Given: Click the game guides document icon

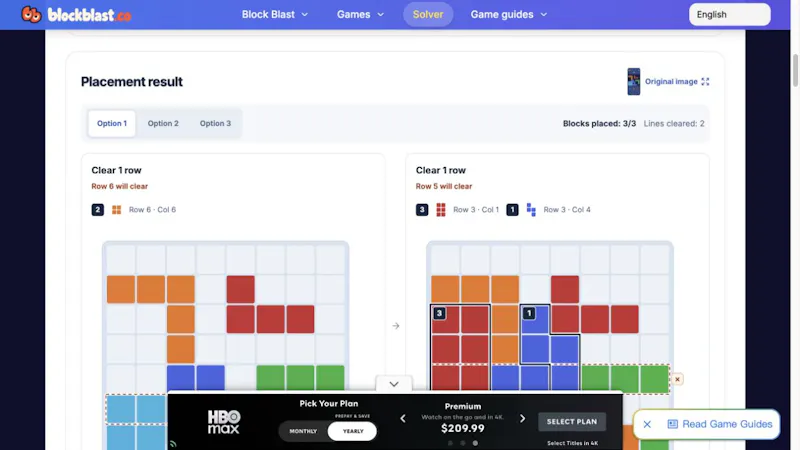Looking at the screenshot, I should click(672, 424).
